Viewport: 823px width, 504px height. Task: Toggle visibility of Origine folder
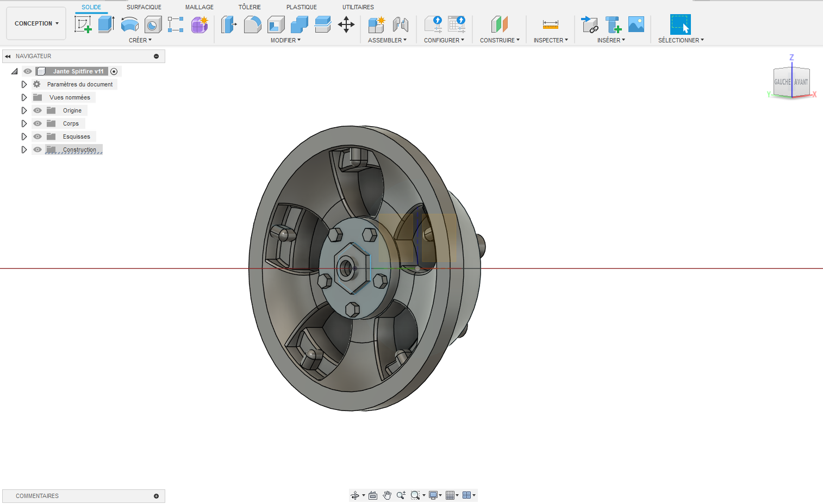[x=38, y=110]
